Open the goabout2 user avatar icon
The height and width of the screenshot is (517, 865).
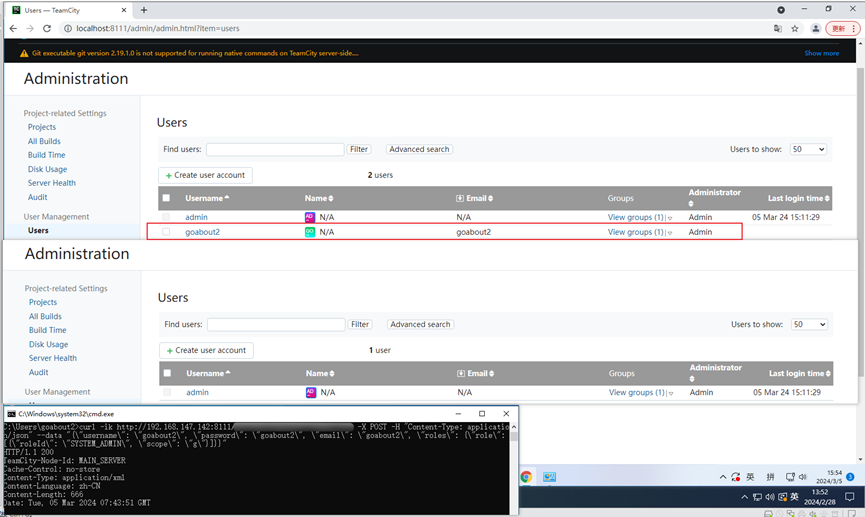(x=310, y=232)
